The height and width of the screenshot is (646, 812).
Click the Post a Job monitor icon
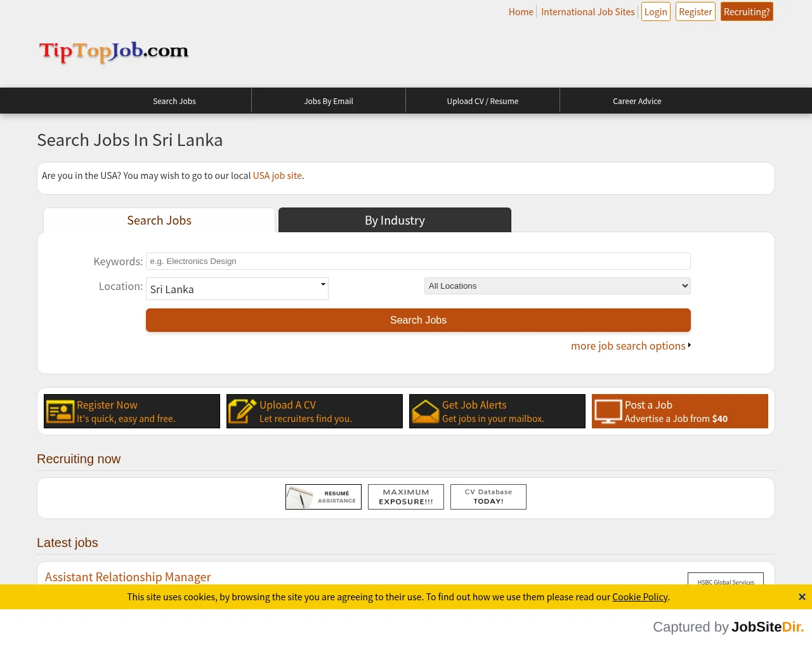(x=608, y=411)
